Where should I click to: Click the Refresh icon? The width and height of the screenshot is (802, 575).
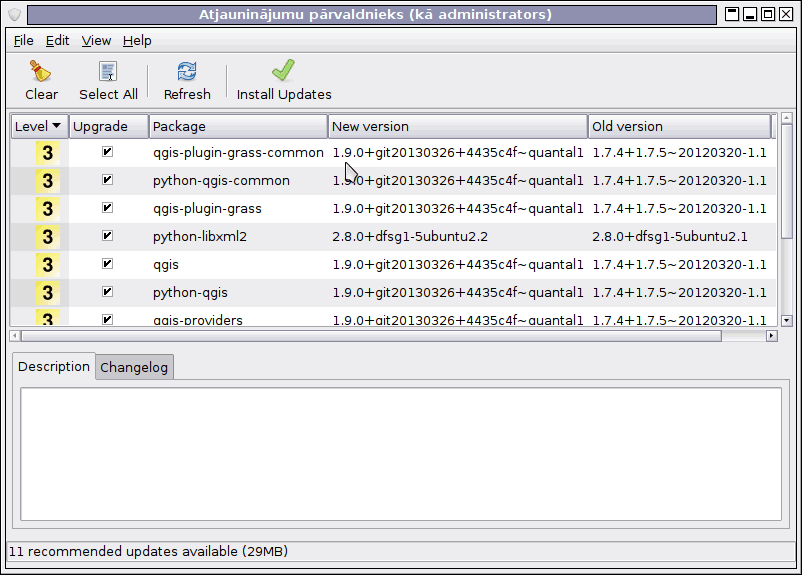tap(187, 72)
